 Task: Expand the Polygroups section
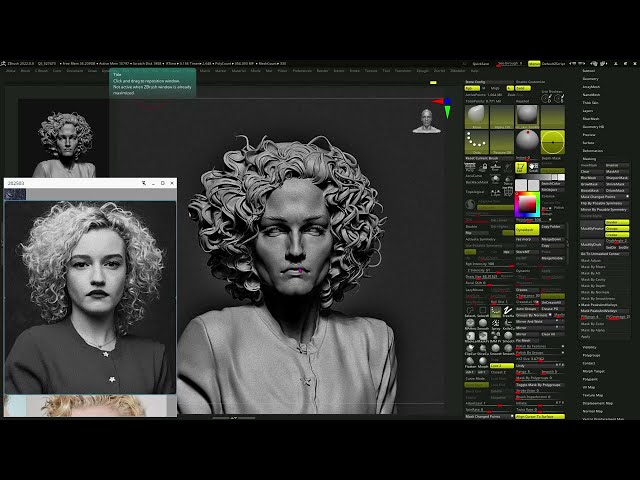click(591, 355)
